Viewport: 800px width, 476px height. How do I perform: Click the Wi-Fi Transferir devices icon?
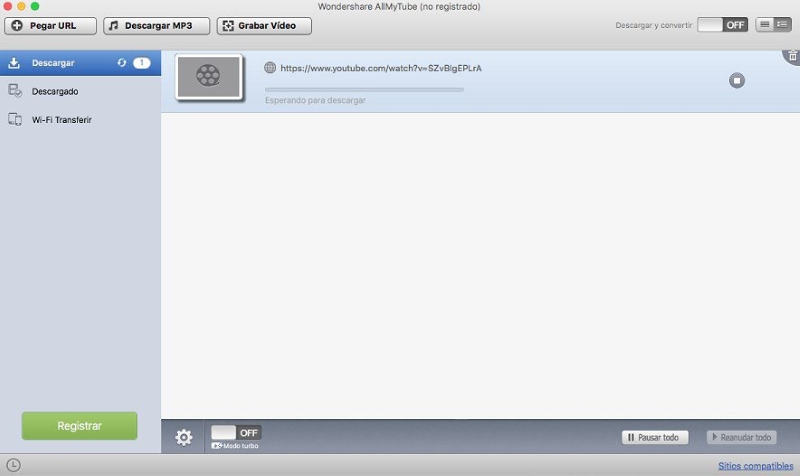click(15, 119)
